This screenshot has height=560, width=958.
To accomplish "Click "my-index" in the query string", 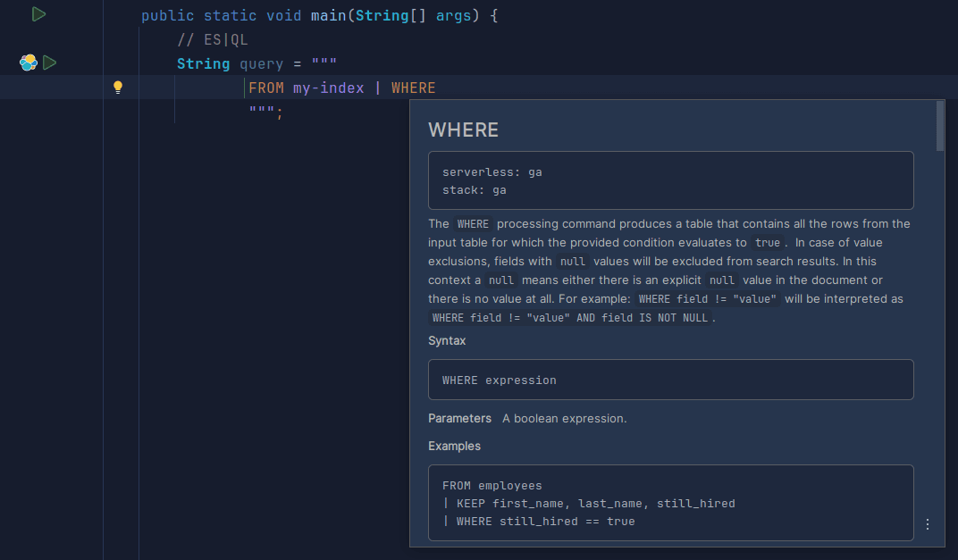I will click(329, 88).
